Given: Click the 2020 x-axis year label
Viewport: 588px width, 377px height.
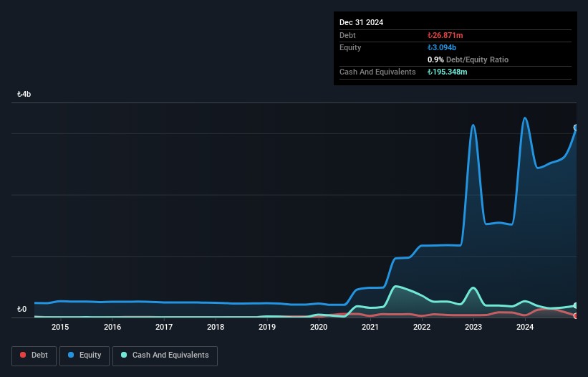Looking at the screenshot, I should coord(319,328).
